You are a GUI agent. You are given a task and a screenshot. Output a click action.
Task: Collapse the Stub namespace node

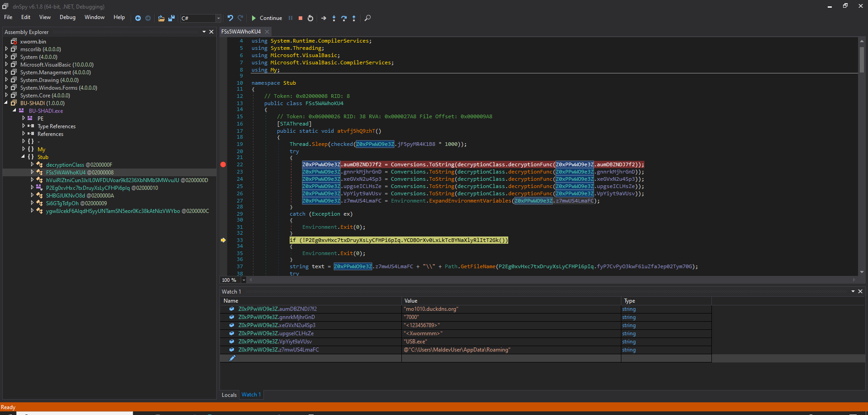tap(23, 157)
